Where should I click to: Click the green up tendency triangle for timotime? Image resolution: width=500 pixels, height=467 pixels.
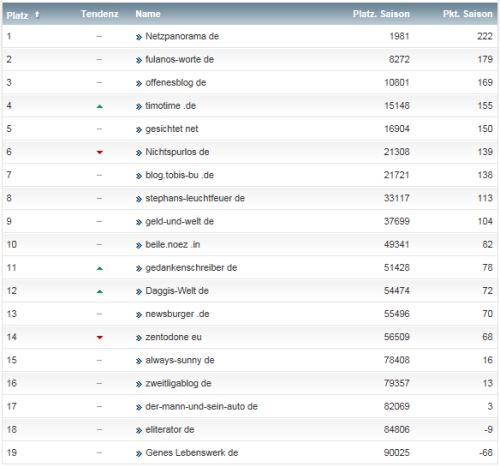(x=99, y=106)
